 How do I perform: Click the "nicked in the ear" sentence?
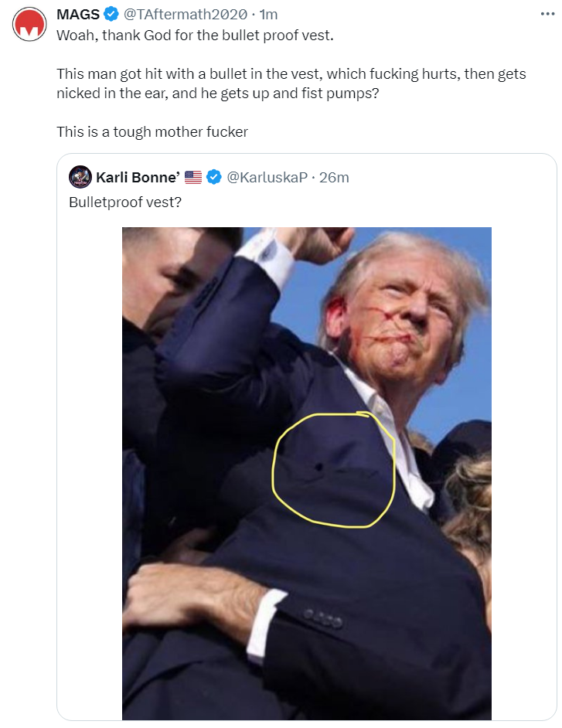click(x=218, y=94)
